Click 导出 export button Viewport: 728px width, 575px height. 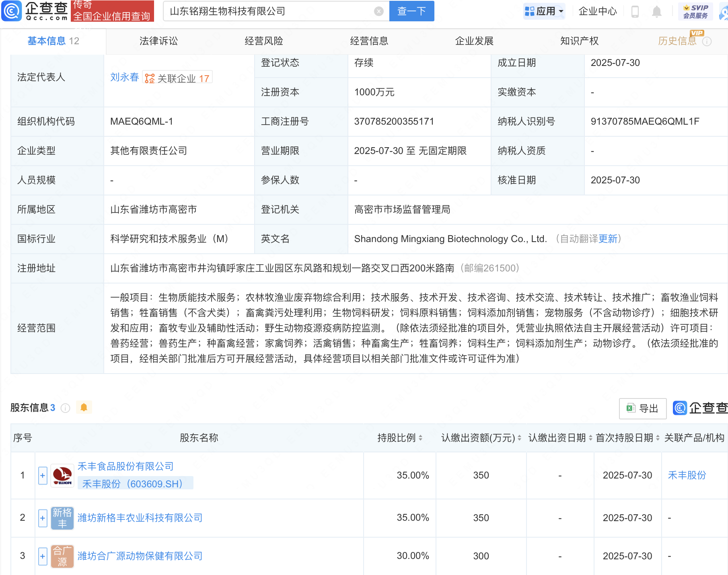click(643, 409)
